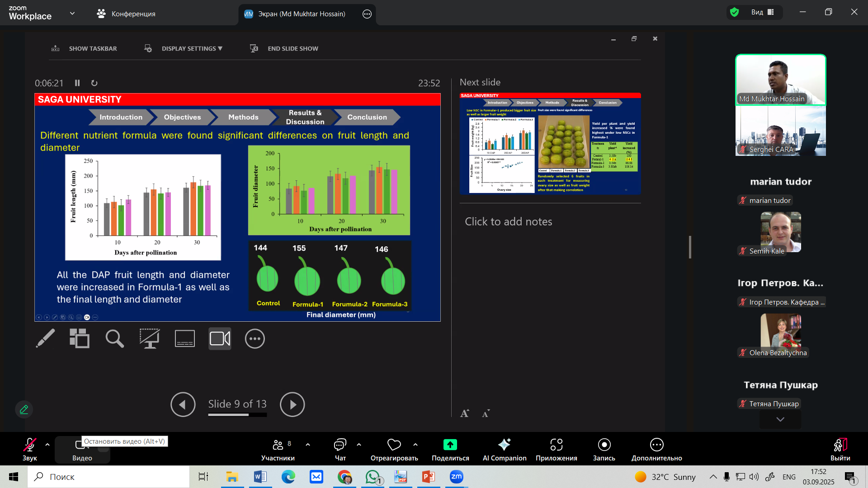Pause the presentation timer
868x488 pixels.
pyautogui.click(x=77, y=83)
